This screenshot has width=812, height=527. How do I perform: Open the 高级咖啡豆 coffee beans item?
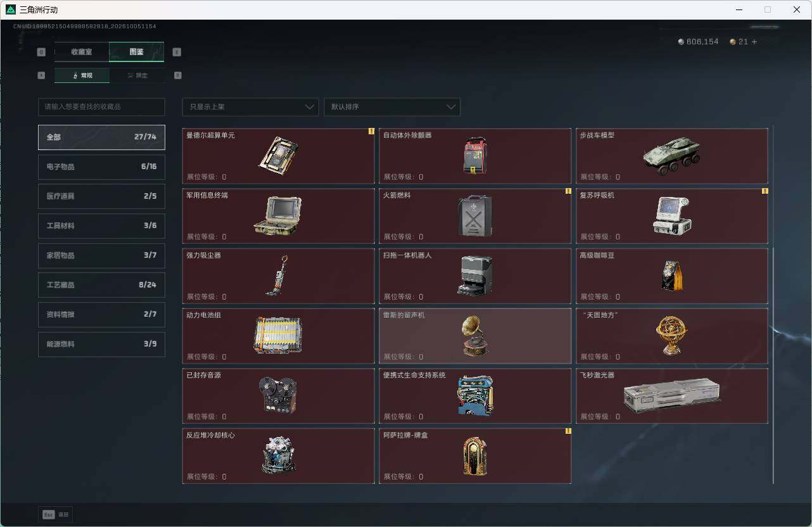point(672,276)
